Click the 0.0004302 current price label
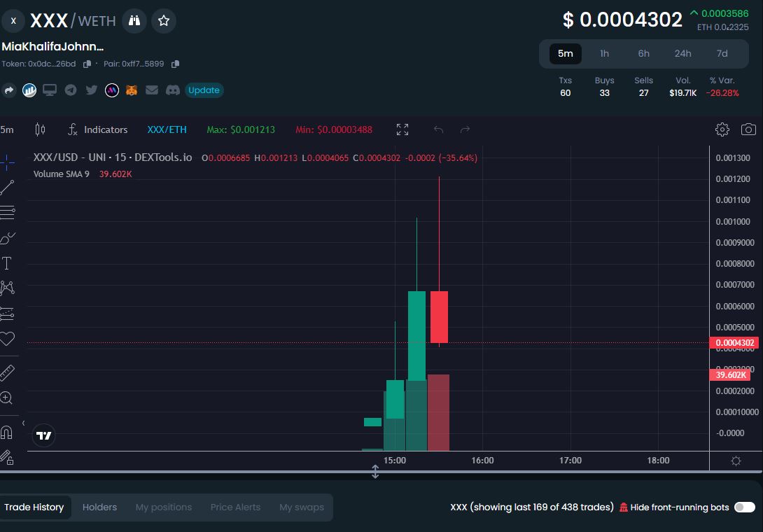This screenshot has height=532, width=763. 734,343
